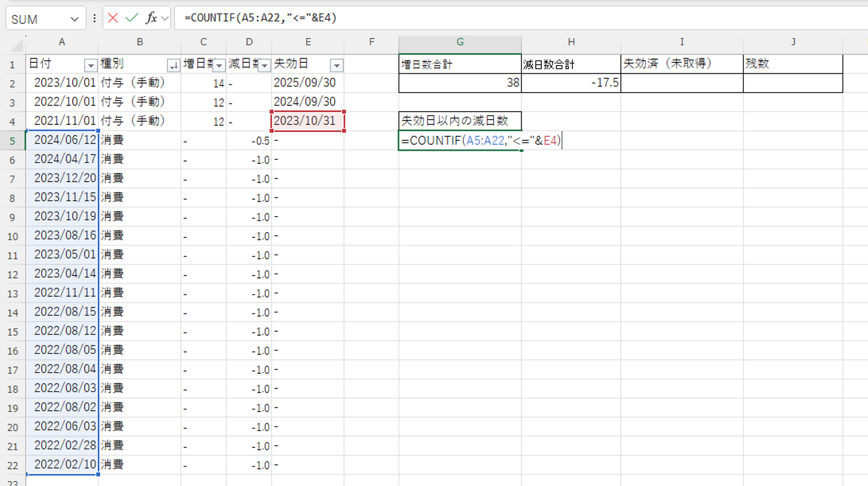868x486 pixels.
Task: Click the date cell 2022/06/03
Action: (62, 428)
